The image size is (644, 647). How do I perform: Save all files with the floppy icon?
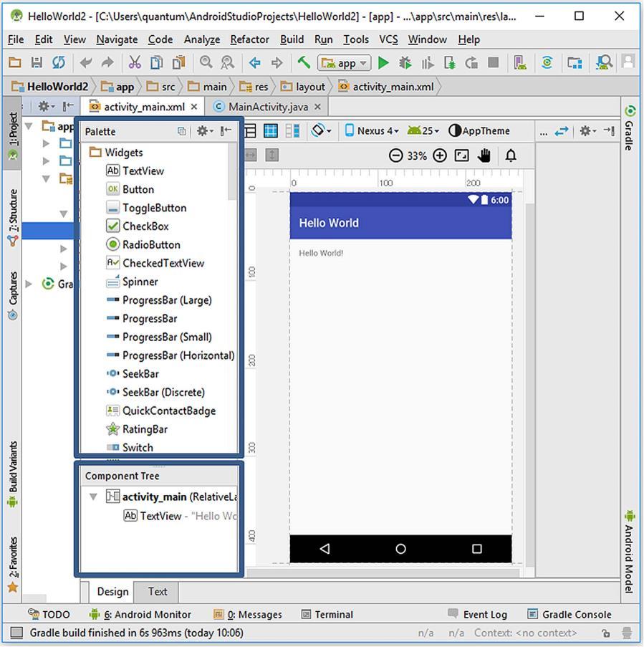coord(37,63)
